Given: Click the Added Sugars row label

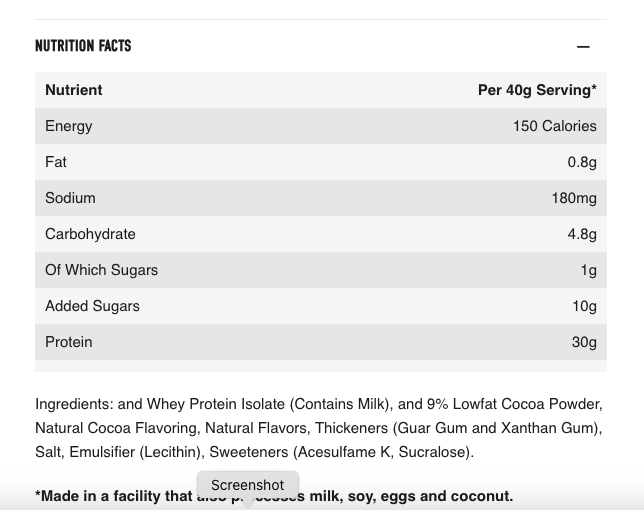Looking at the screenshot, I should [x=92, y=306].
